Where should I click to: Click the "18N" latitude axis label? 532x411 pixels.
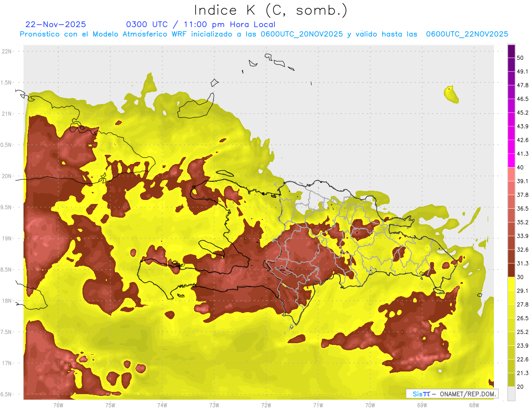point(8,301)
